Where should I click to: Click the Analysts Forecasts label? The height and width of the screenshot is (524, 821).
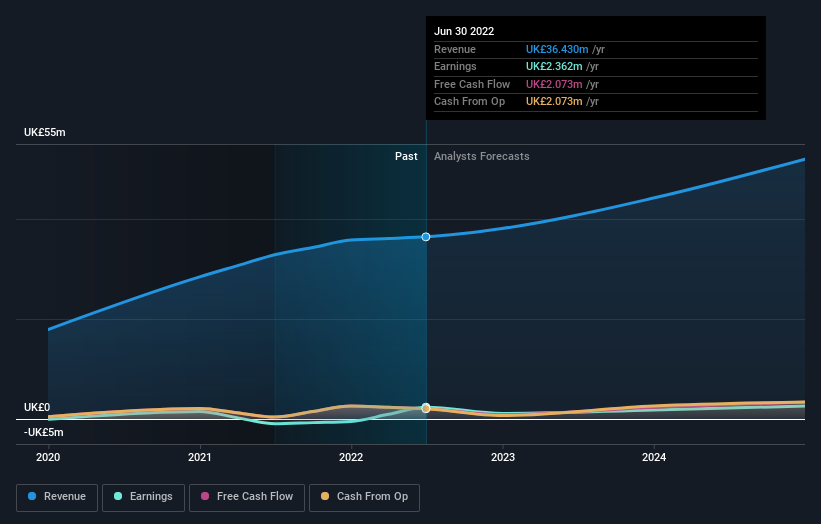482,157
